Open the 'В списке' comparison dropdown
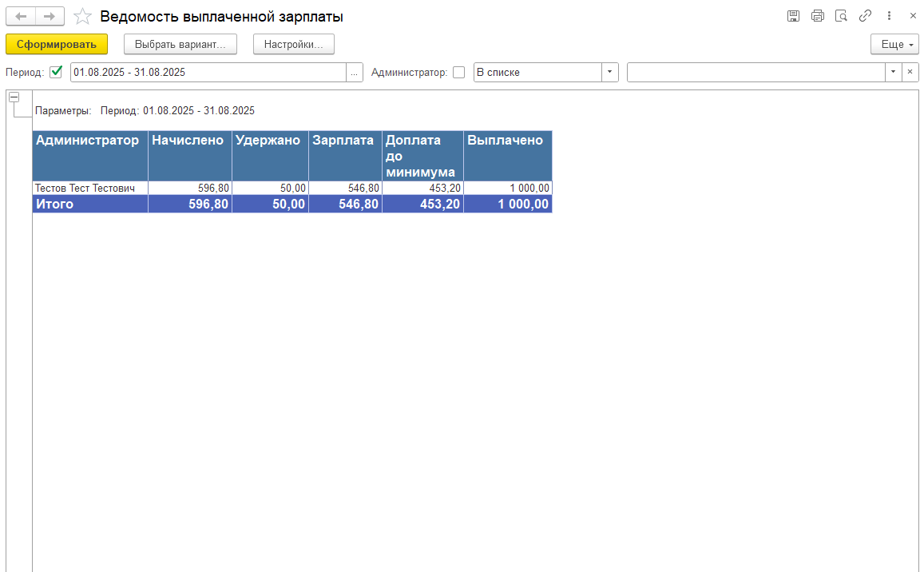The image size is (924, 572). 610,72
